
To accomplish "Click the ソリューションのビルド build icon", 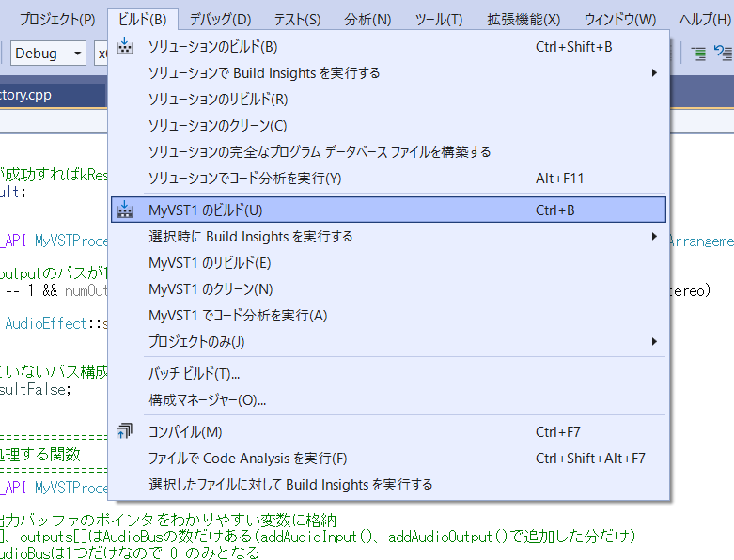I will [x=125, y=47].
